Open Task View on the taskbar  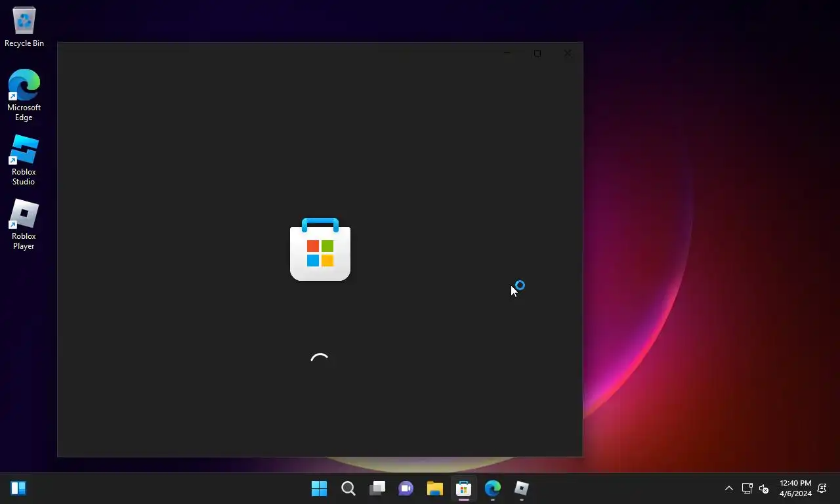pos(377,488)
